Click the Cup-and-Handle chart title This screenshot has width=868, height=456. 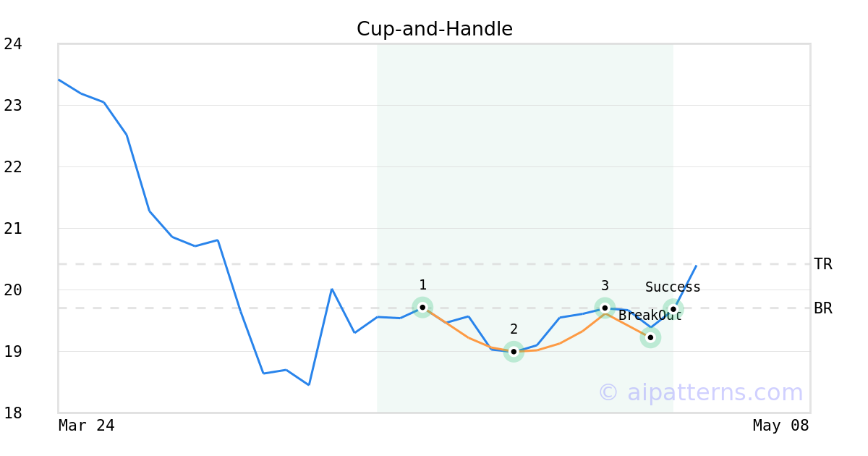coord(435,29)
